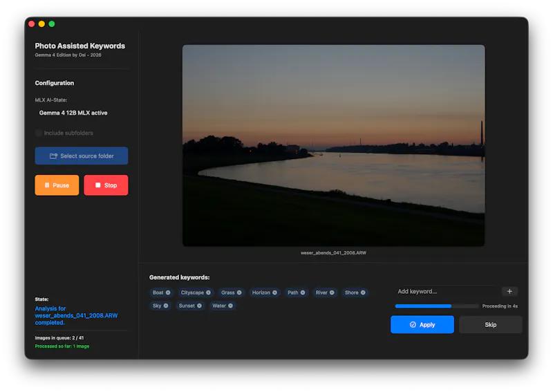Remove the Cityscape keyword tag
This screenshot has height=392, width=553.
click(209, 292)
